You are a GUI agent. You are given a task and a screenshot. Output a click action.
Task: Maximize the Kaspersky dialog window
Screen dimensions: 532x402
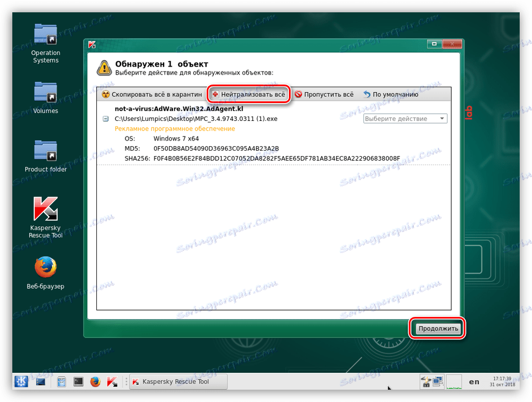click(434, 44)
